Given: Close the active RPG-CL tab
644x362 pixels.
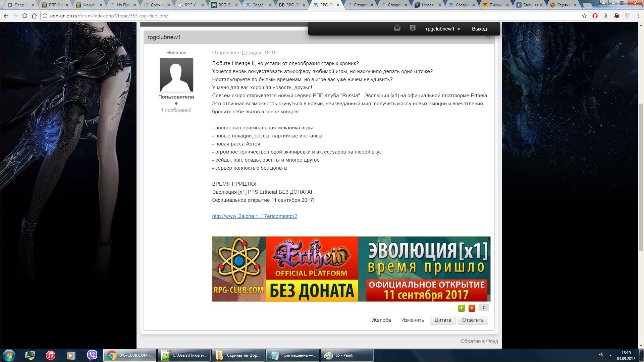Looking at the screenshot, I should tap(338, 5).
